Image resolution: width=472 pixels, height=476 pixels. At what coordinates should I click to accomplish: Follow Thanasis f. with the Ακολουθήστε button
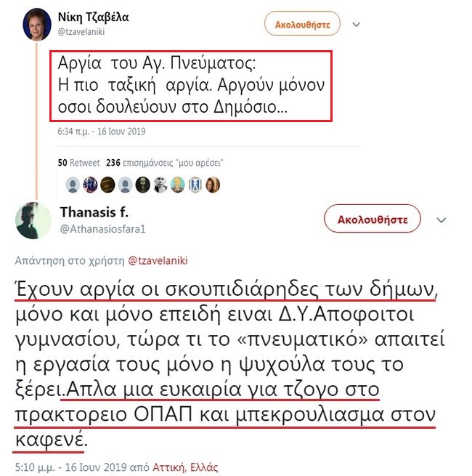point(373,219)
